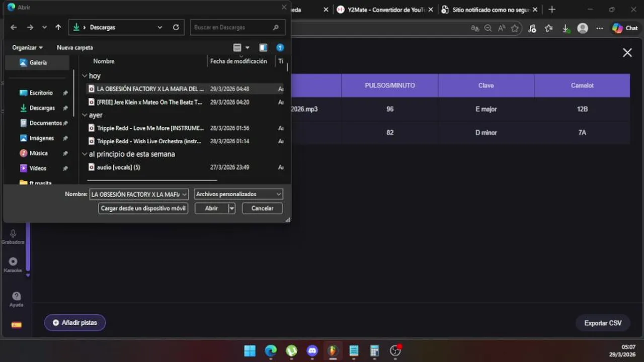This screenshot has width=644, height=362.
Task: Go forward in the Abrir dialog
Action: click(x=30, y=27)
